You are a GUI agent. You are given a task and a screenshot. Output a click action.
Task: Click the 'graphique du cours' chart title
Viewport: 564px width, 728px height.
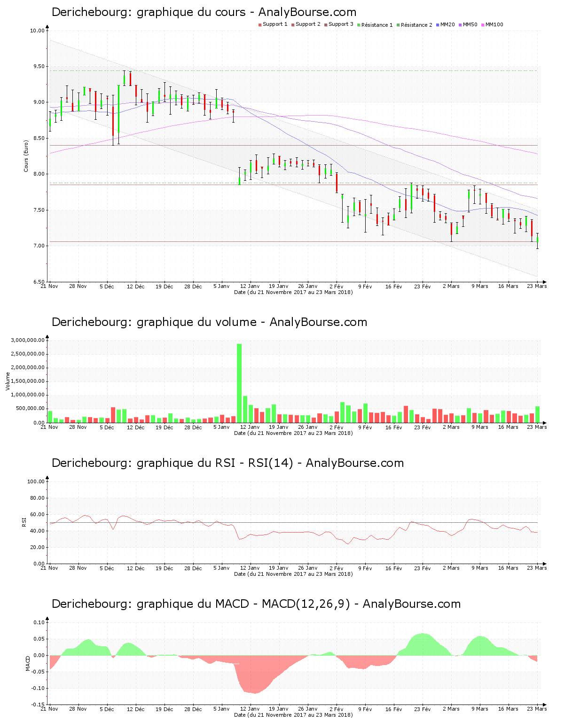click(x=204, y=12)
